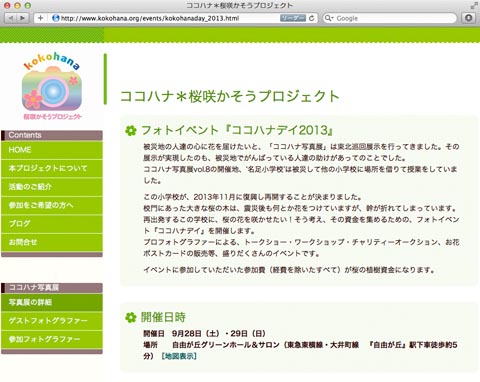
Task: Open Reader view with the リーダー button
Action: [293, 18]
